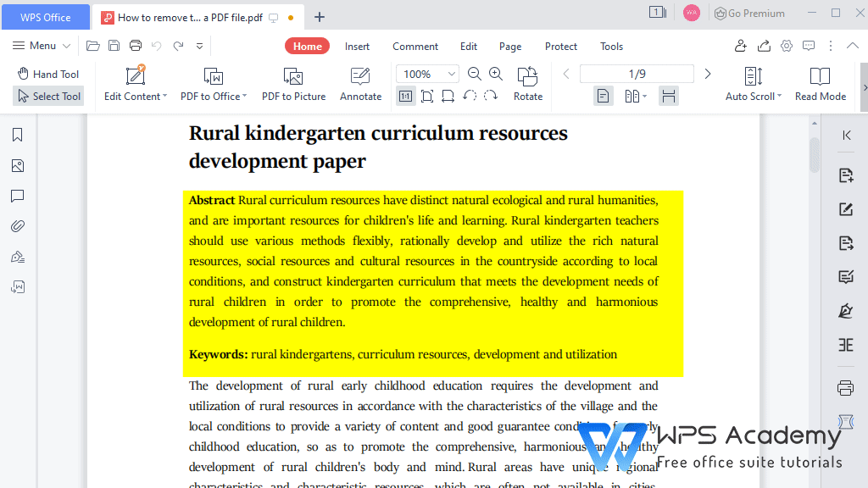This screenshot has width=868, height=488.
Task: Open the Protect ribbon tab
Action: pos(560,46)
